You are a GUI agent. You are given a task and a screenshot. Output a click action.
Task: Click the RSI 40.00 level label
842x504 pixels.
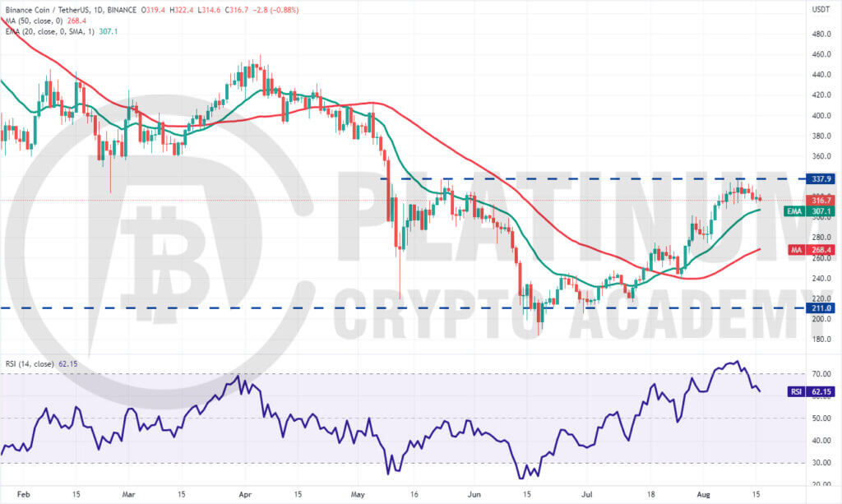821,441
